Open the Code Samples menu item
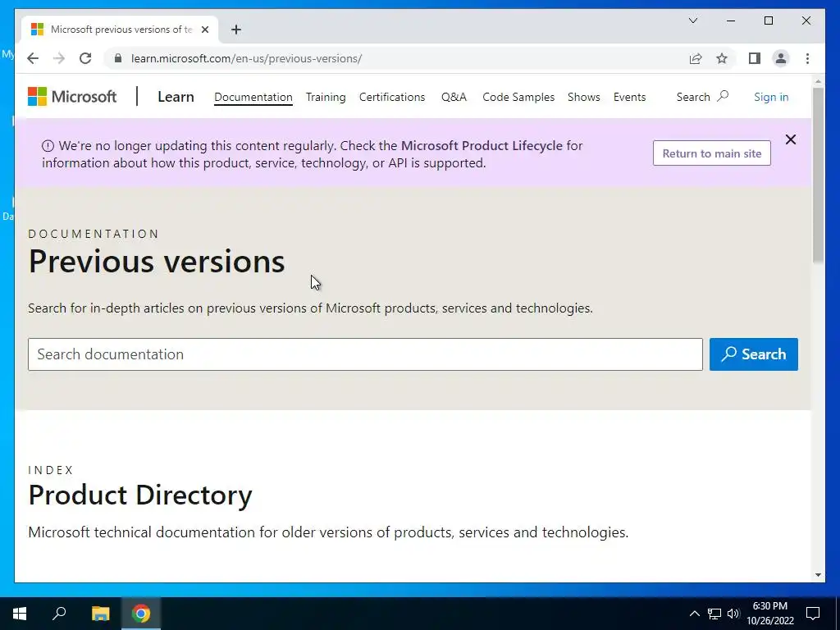Viewport: 840px width, 630px height. tap(518, 97)
